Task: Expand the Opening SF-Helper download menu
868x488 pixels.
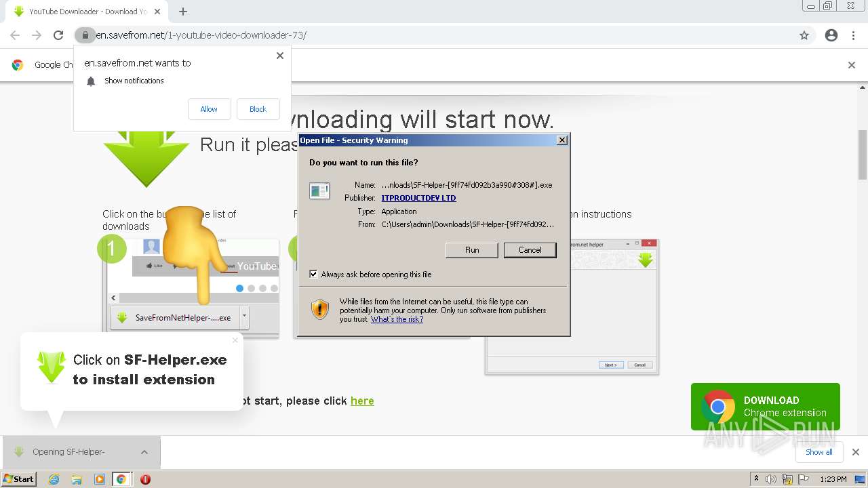Action: click(144, 452)
